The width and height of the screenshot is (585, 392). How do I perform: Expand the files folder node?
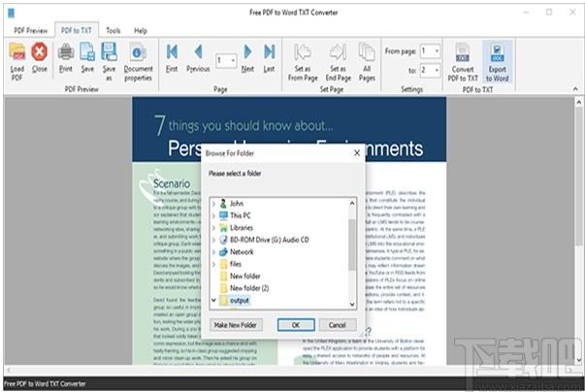click(x=213, y=264)
